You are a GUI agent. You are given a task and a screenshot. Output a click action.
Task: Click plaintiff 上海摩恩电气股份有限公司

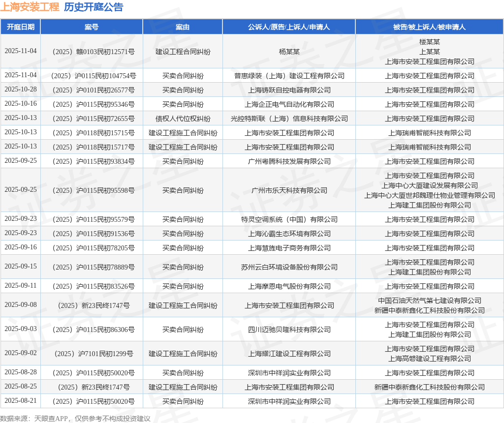point(289,286)
